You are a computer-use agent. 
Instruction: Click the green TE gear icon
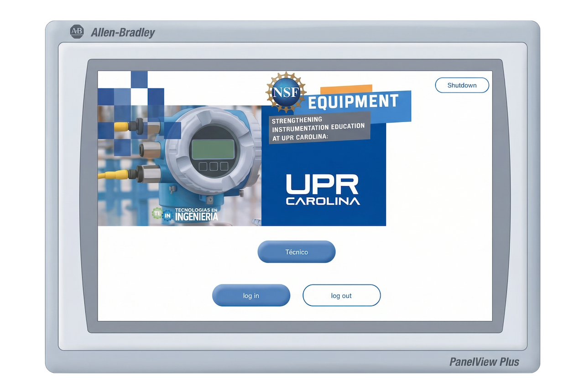[x=157, y=213]
